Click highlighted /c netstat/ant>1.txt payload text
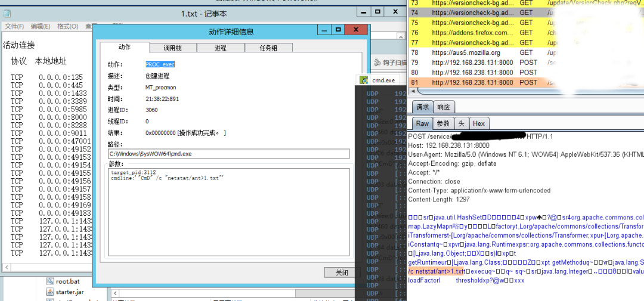 [x=436, y=271]
